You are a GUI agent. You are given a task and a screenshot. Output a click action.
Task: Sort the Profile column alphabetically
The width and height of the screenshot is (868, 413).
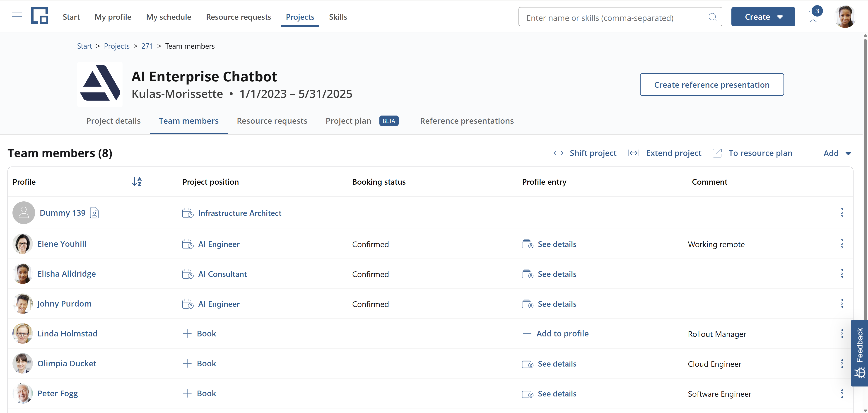137,182
